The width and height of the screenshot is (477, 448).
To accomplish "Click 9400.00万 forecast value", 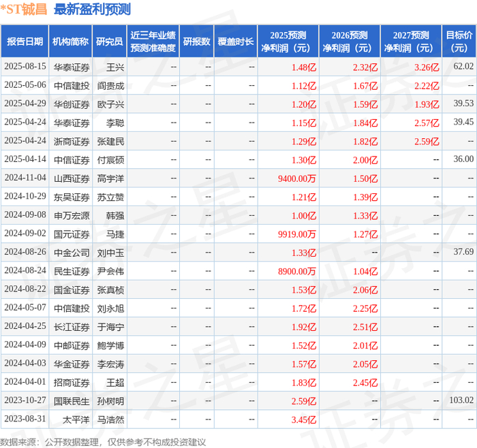I will (x=297, y=178).
